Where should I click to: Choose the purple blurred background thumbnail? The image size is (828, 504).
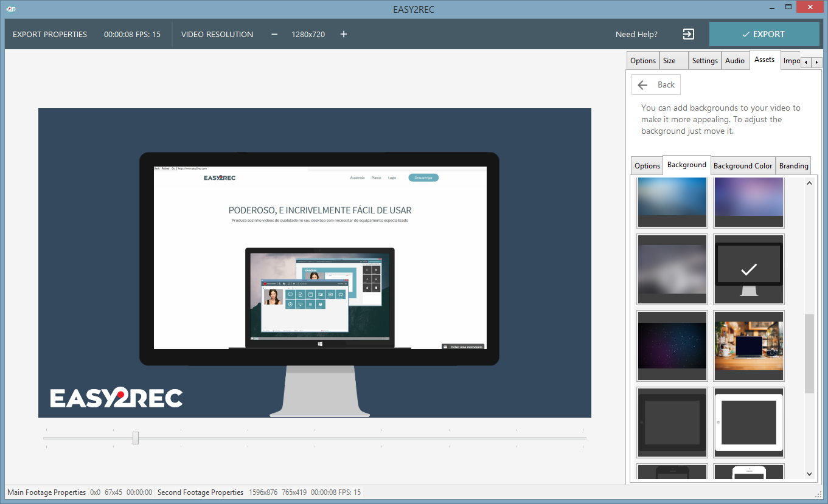tap(749, 202)
